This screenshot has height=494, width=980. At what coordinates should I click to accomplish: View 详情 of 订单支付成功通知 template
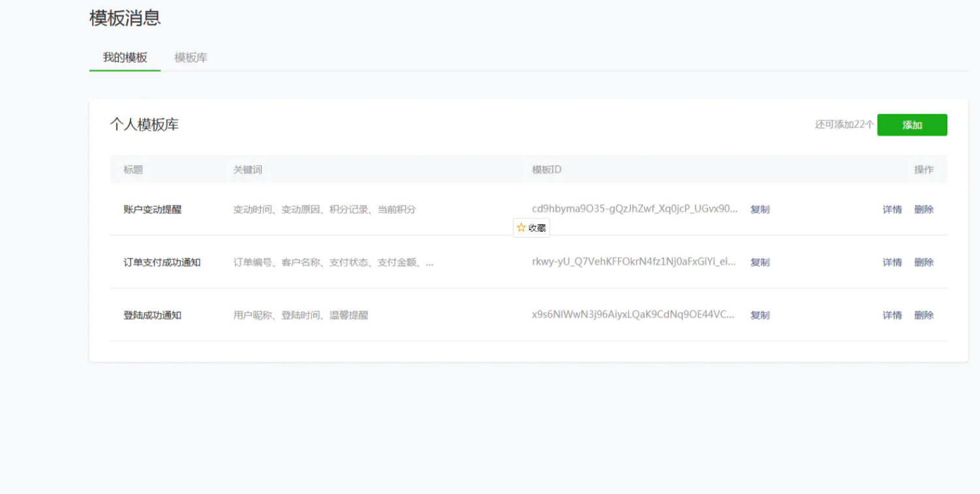click(892, 262)
